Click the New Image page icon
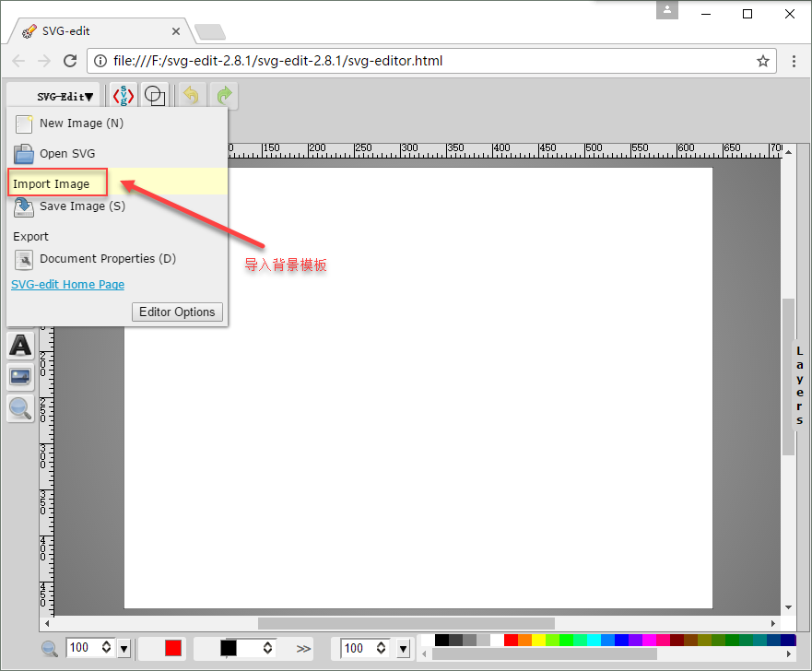812x671 pixels. click(24, 124)
